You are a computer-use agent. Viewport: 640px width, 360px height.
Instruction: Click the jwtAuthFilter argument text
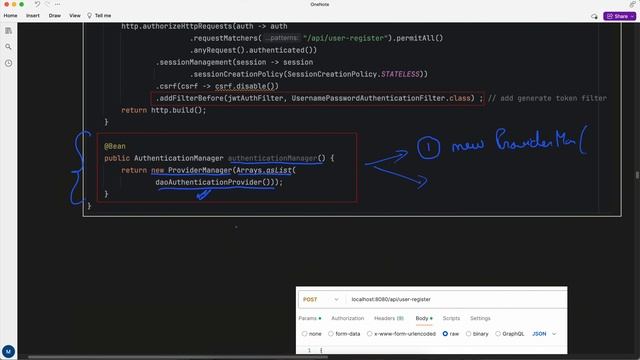point(255,98)
